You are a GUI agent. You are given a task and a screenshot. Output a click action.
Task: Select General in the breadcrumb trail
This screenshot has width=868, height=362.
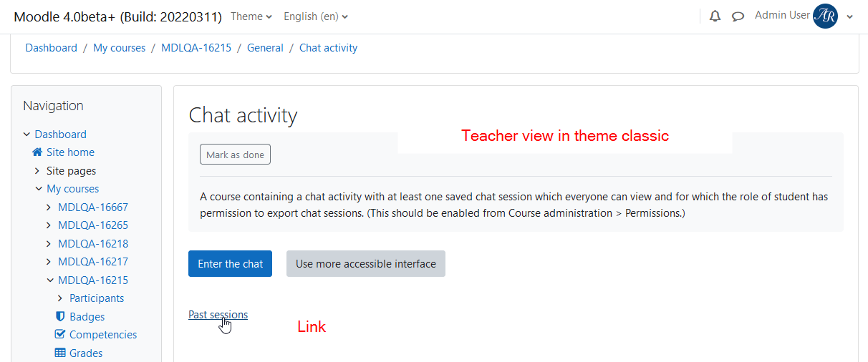265,48
